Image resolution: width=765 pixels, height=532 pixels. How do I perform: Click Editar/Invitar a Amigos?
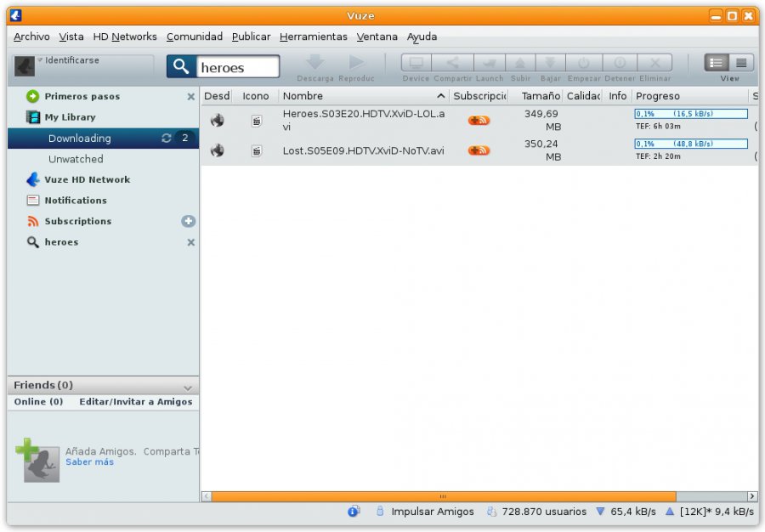coord(136,402)
